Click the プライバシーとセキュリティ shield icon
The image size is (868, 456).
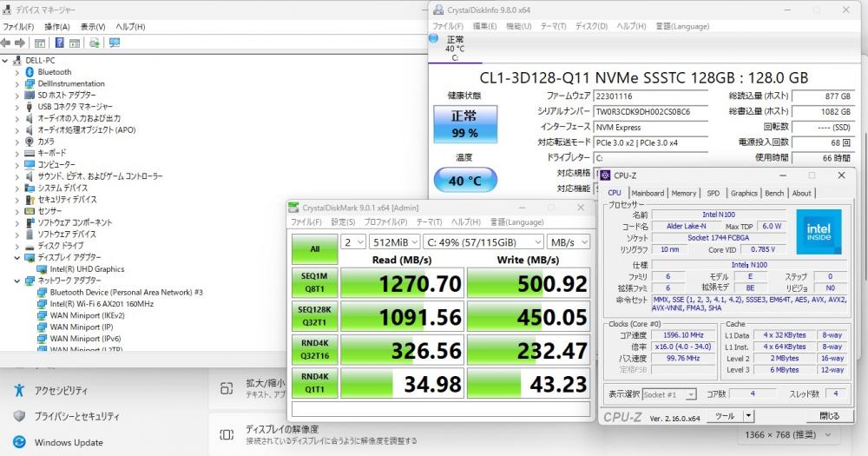pyautogui.click(x=19, y=416)
